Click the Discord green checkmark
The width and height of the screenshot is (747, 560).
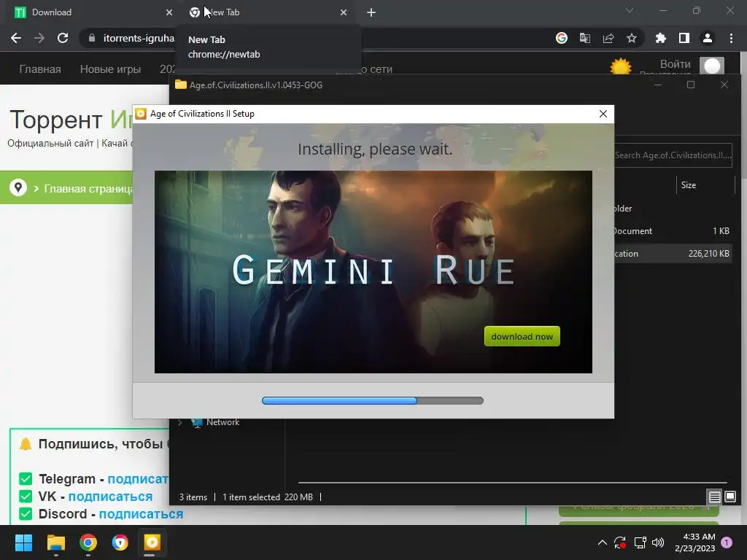coord(26,514)
